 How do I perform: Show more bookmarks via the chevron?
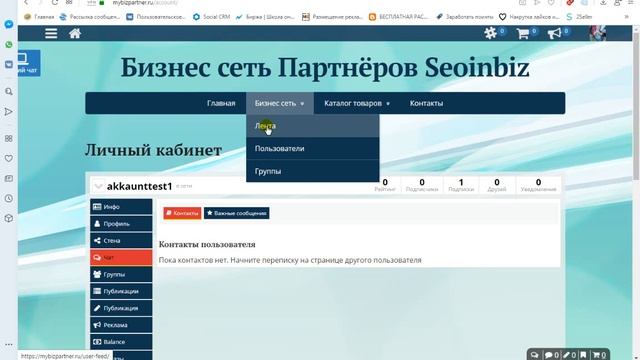click(x=627, y=17)
